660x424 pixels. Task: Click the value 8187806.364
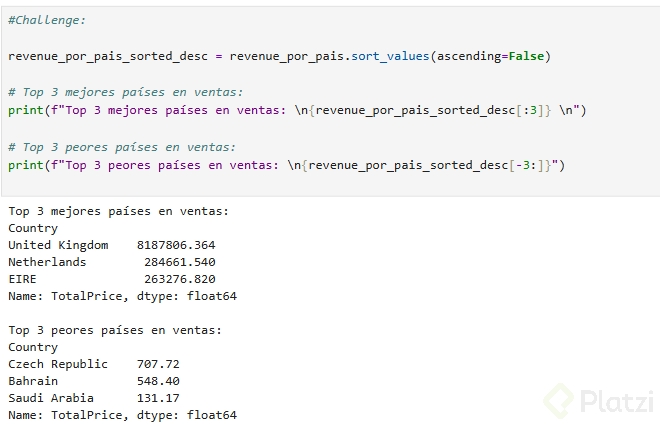180,245
